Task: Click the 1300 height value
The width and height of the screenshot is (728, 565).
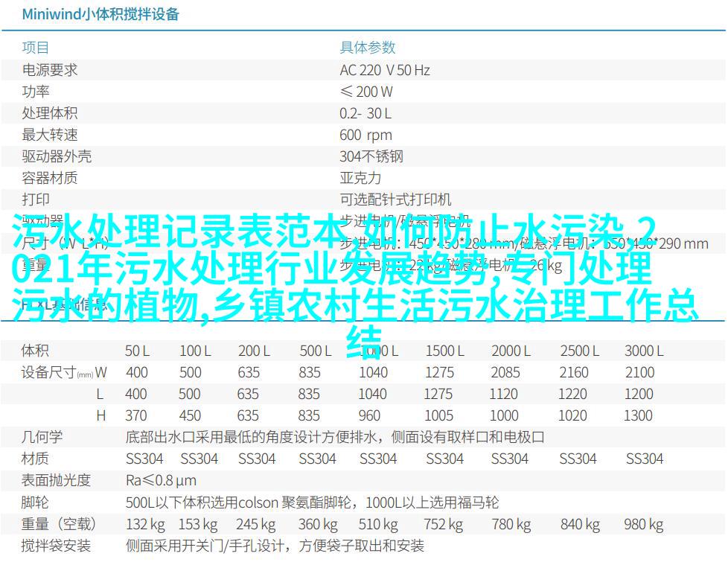Action: [639, 415]
